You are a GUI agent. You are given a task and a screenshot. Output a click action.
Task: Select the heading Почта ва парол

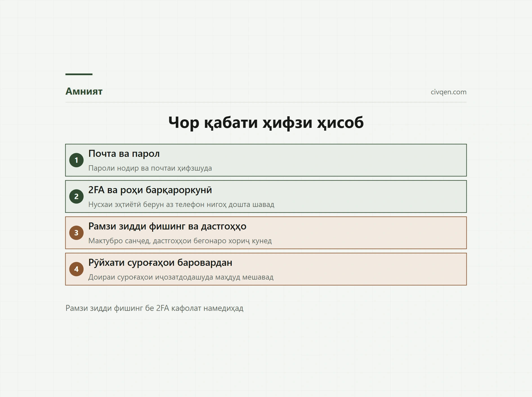(124, 154)
